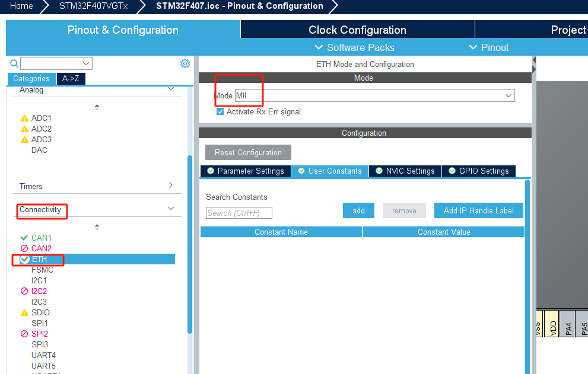Click the GPIO Settings status check icon
The width and height of the screenshot is (588, 374).
tap(452, 171)
